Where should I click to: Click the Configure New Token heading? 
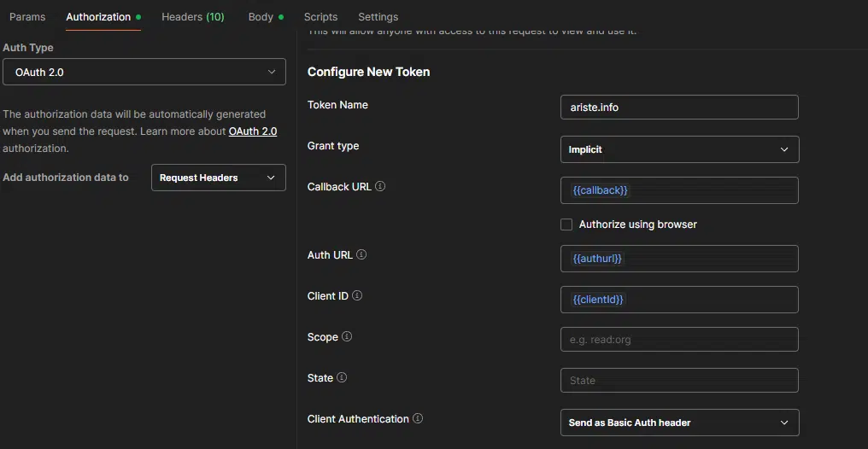point(369,72)
